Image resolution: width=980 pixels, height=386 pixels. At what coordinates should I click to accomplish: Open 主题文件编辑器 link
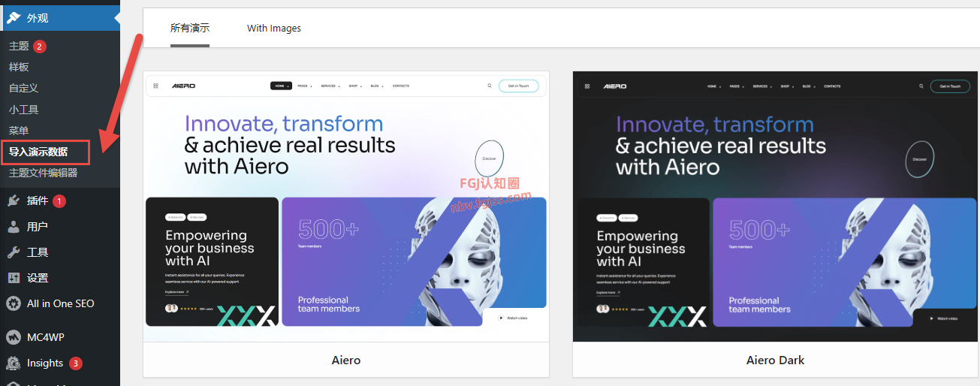43,173
